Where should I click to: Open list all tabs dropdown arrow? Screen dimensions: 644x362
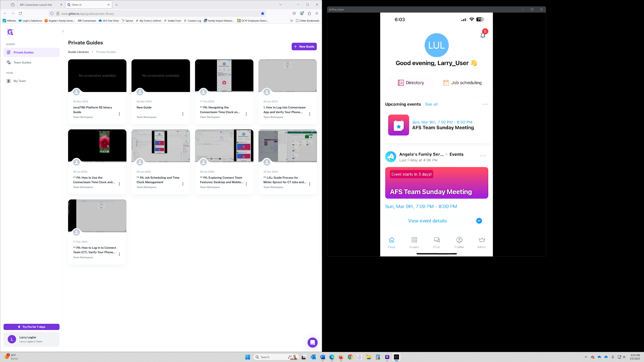click(281, 5)
